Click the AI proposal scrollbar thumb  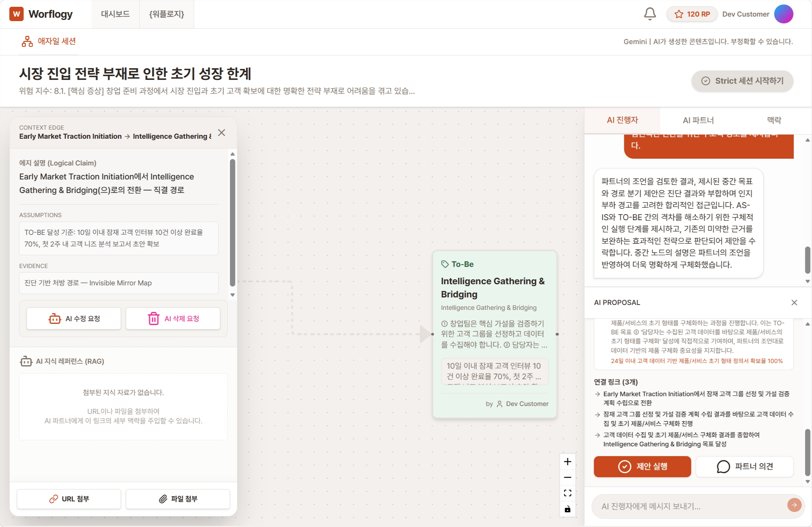coord(807,452)
